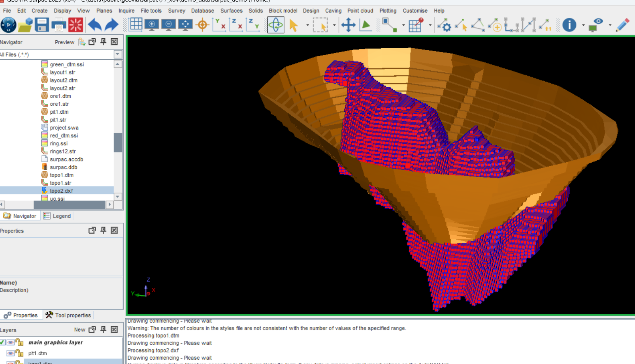The width and height of the screenshot is (635, 364).
Task: Click the blue information inquire icon
Action: tap(569, 25)
